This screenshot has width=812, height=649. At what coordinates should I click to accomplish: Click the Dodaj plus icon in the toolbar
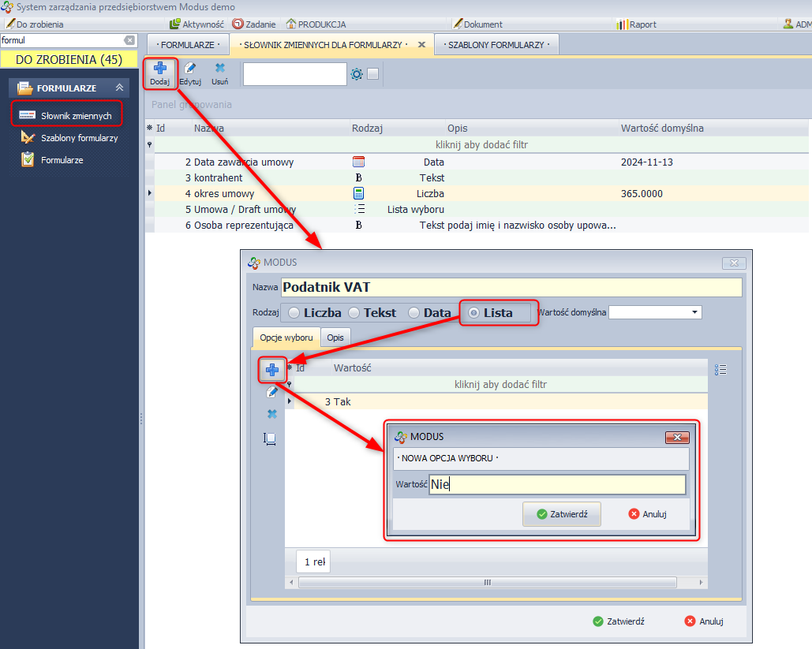159,69
